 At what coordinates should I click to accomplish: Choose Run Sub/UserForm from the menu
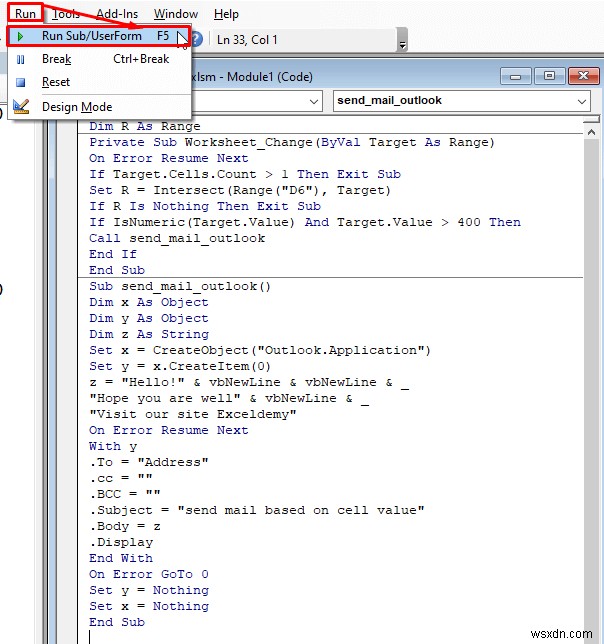coord(99,36)
